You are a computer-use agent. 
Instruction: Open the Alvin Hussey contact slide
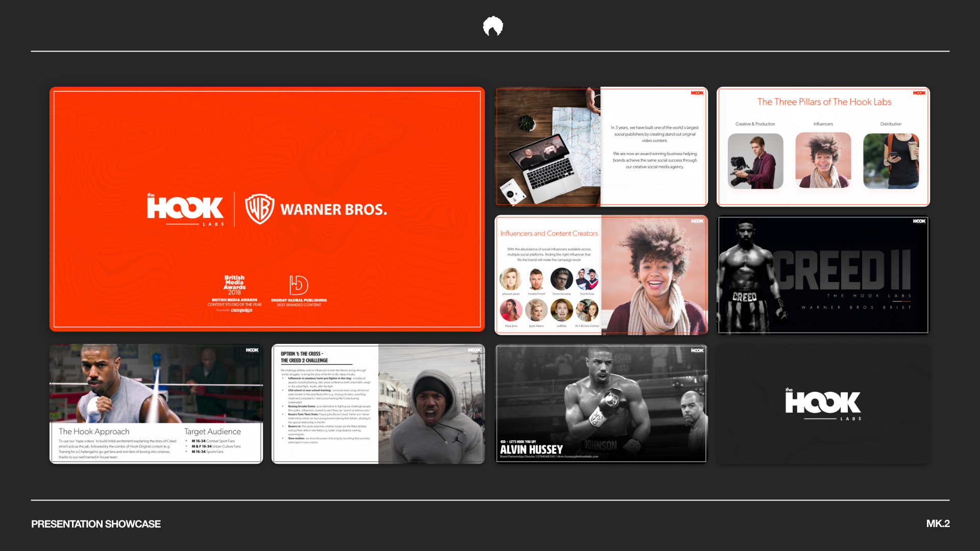click(x=601, y=404)
